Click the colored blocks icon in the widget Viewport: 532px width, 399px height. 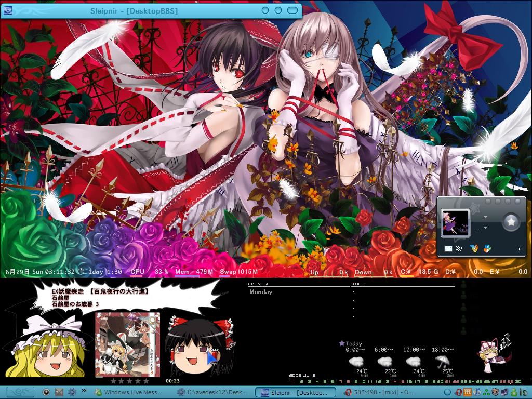pyautogui.click(x=486, y=249)
